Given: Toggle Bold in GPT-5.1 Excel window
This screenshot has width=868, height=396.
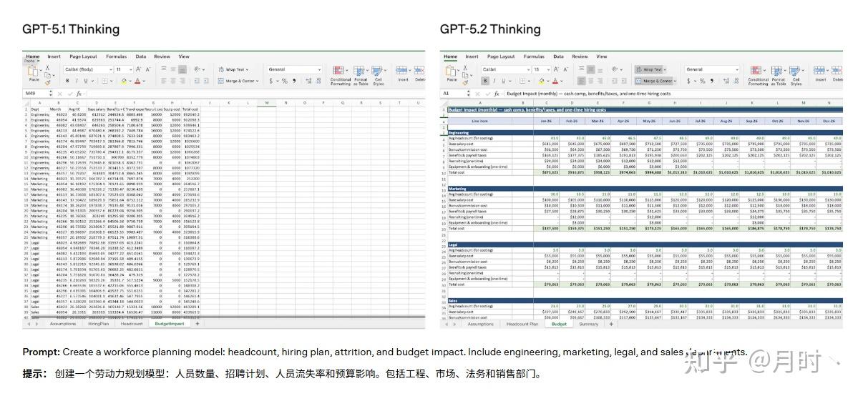Looking at the screenshot, I should [67, 81].
